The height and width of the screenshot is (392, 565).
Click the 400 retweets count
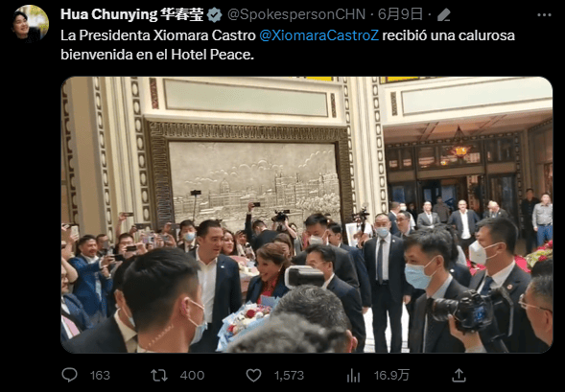tap(192, 376)
